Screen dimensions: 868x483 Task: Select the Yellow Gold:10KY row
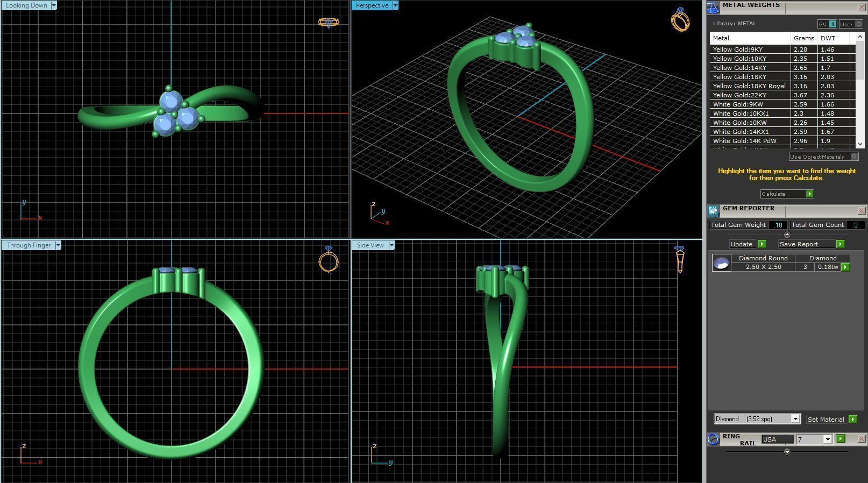(782, 58)
